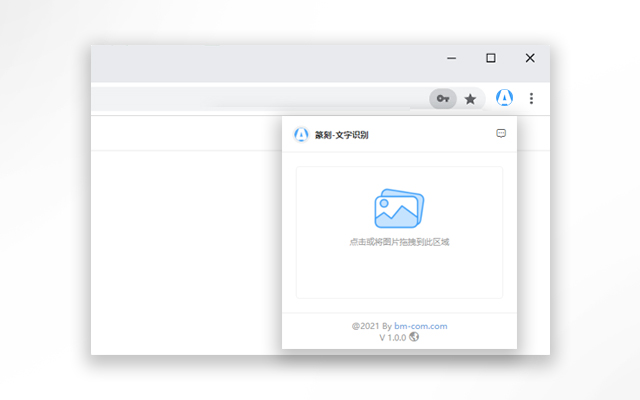Click the password key icon in address bar

click(443, 99)
